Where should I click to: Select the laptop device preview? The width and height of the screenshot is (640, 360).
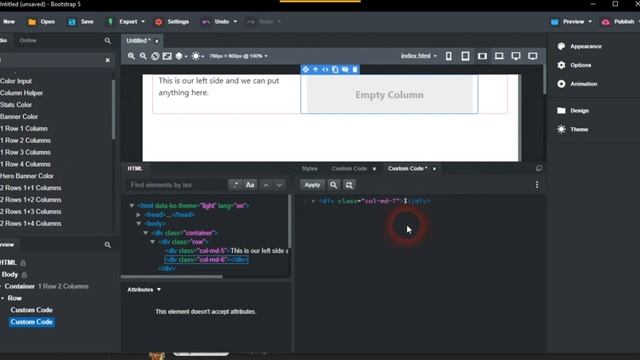[x=499, y=56]
